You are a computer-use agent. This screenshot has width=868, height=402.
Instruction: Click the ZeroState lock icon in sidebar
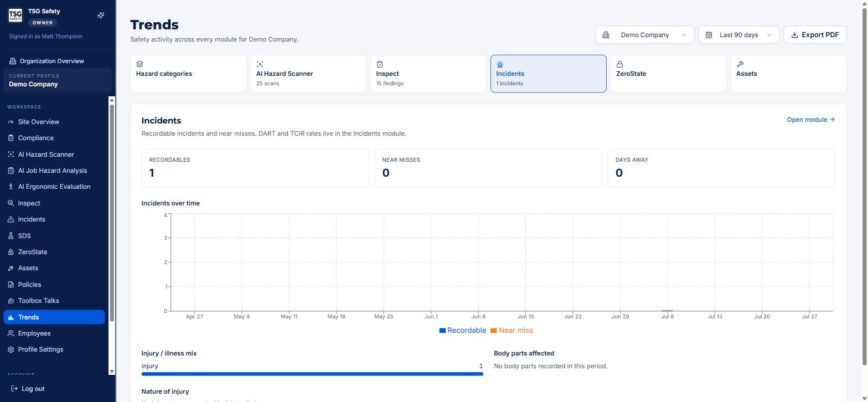click(11, 252)
